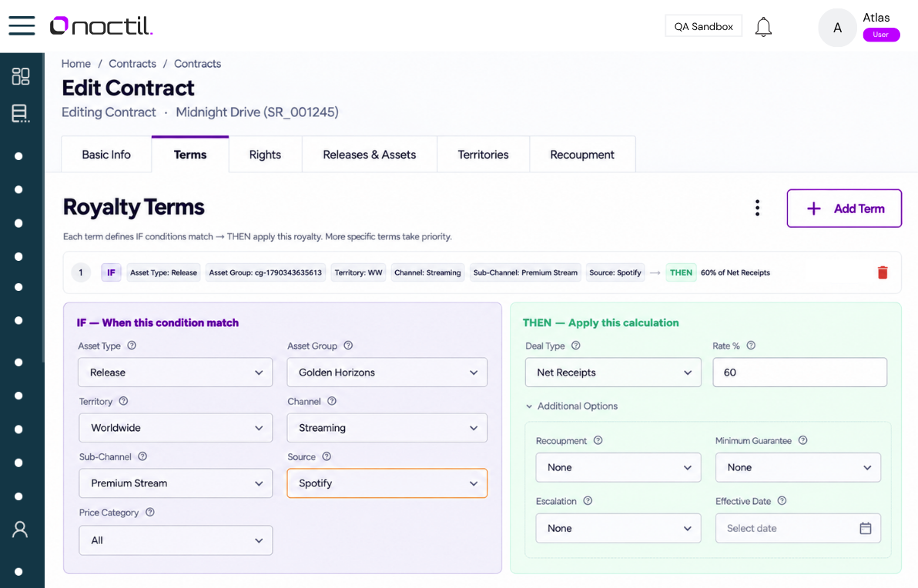Open the Releases & Assets tab
The width and height of the screenshot is (918, 588).
370,155
